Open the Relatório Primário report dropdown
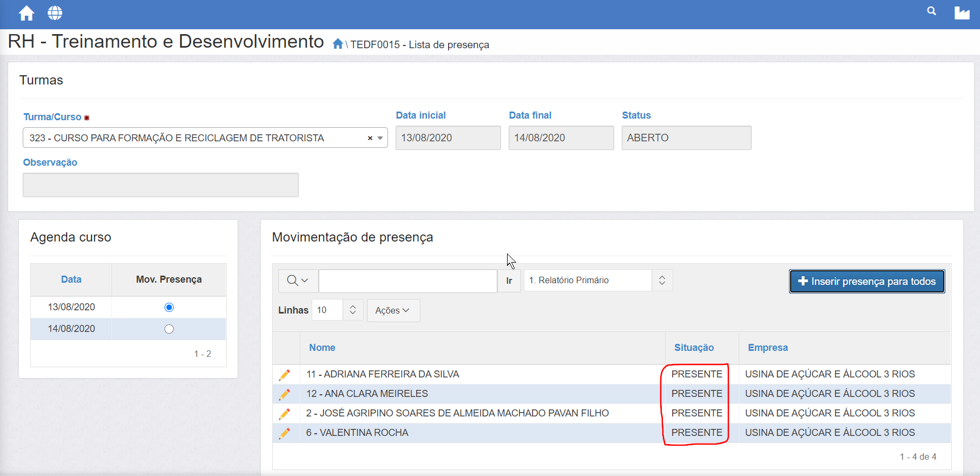This screenshot has height=476, width=980. coord(598,280)
